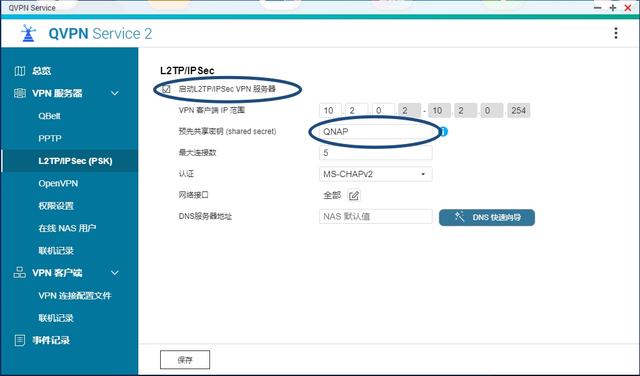Maximize the QVPN Service window with plus
The width and height of the screenshot is (640, 376).
click(613, 8)
